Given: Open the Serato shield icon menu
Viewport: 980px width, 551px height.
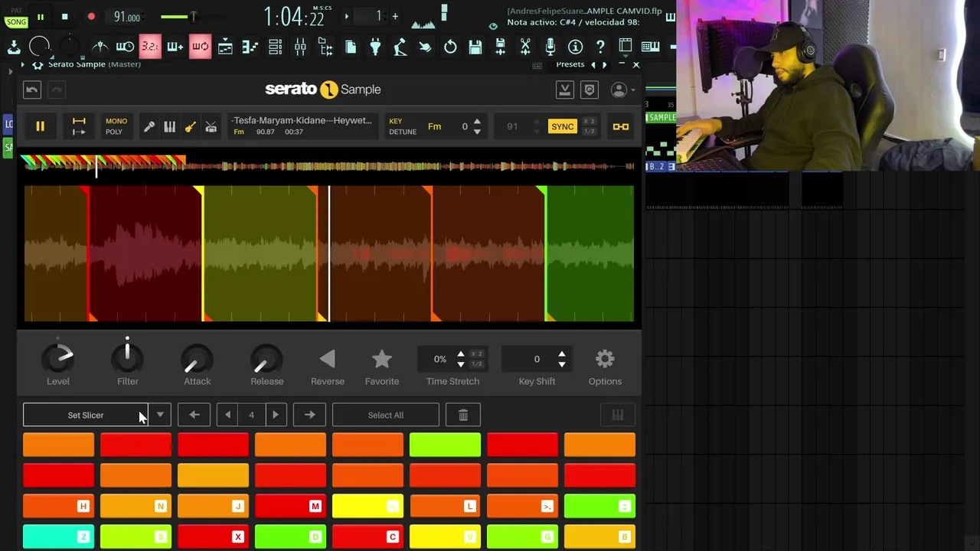Looking at the screenshot, I should pyautogui.click(x=589, y=90).
